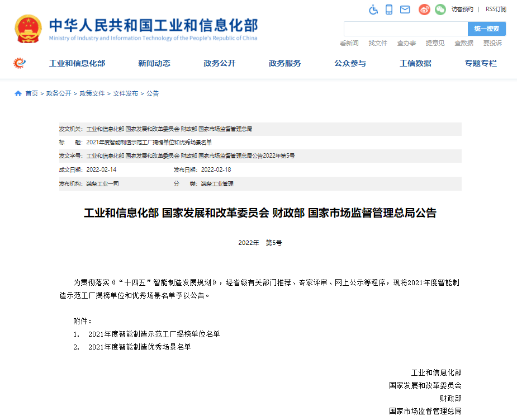
Task: Click the MIIT logo left of navigation bar
Action: click(x=20, y=63)
